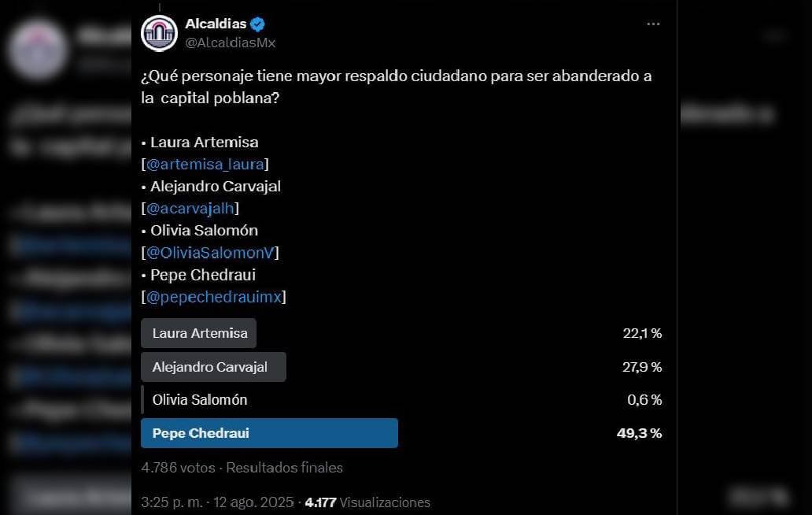The width and height of the screenshot is (812, 515).
Task: Open the @artemisa_laura mention link
Action: point(205,164)
